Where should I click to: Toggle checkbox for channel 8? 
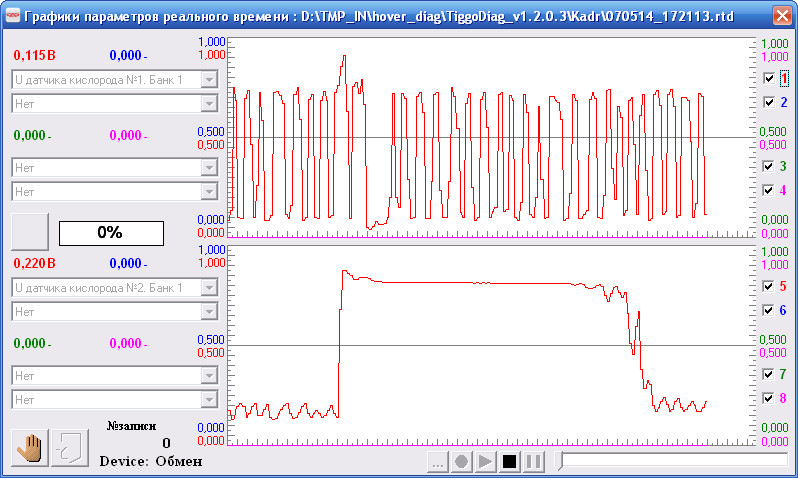coord(768,398)
